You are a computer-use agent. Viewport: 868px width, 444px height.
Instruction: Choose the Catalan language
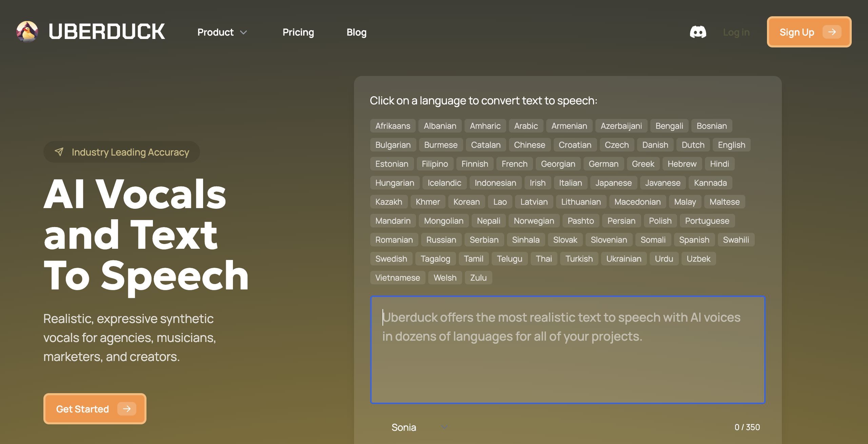click(x=486, y=145)
